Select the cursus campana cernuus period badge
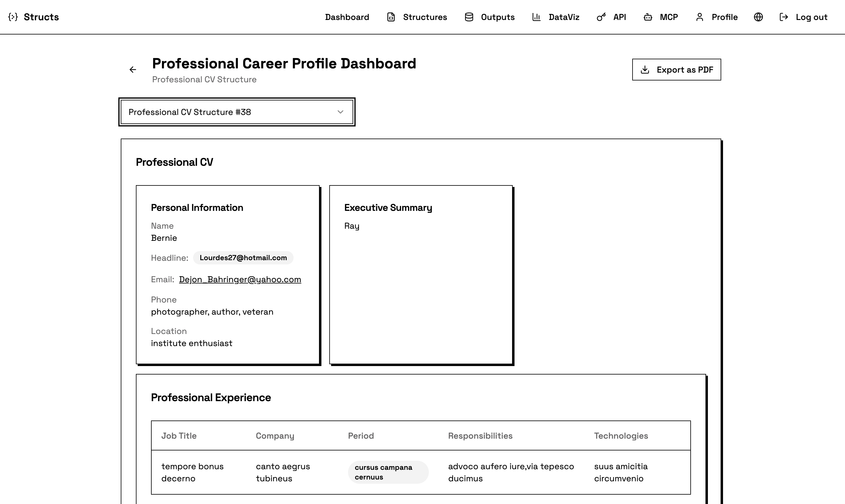 [388, 472]
